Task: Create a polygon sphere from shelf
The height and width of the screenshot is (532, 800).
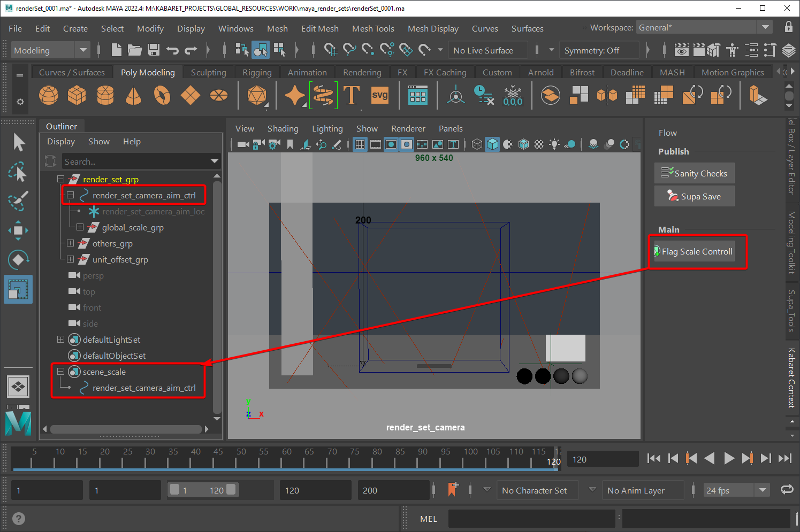Action: tap(49, 96)
